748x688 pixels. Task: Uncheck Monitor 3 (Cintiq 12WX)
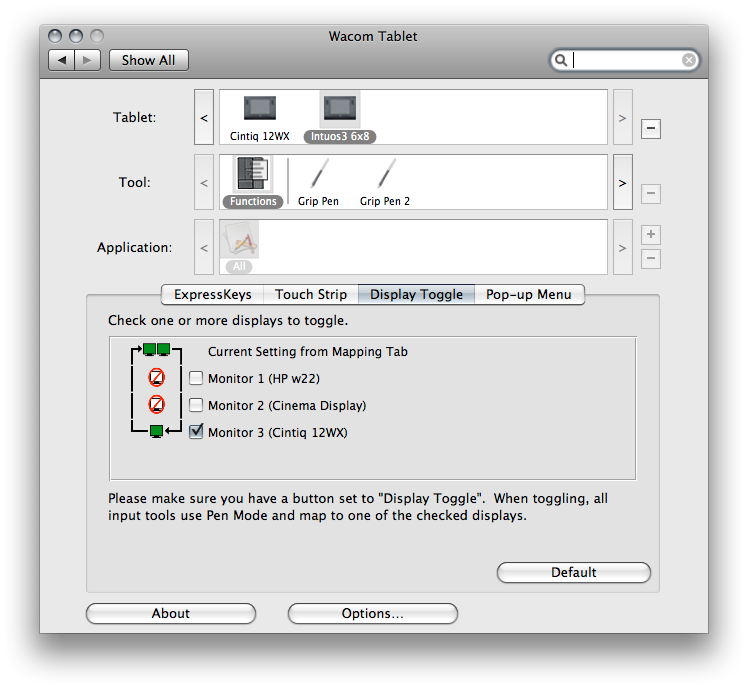point(196,431)
